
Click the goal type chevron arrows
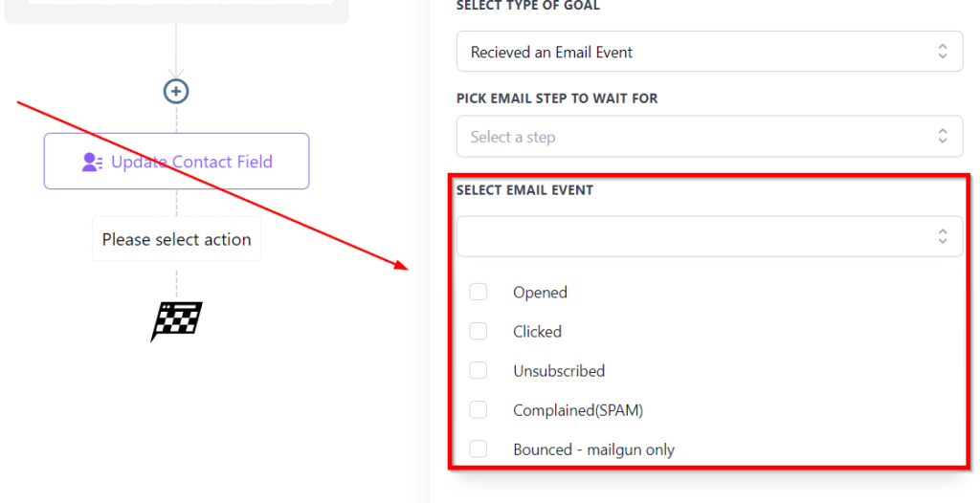[943, 52]
